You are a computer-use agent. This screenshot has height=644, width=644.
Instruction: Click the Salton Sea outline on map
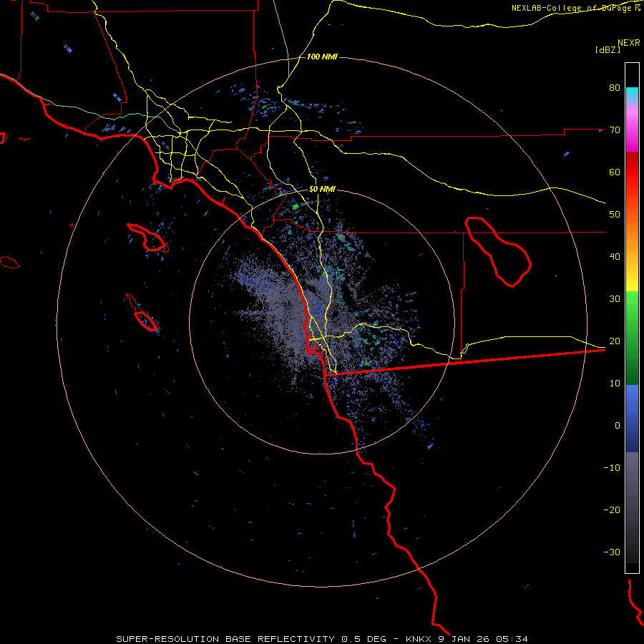[498, 252]
